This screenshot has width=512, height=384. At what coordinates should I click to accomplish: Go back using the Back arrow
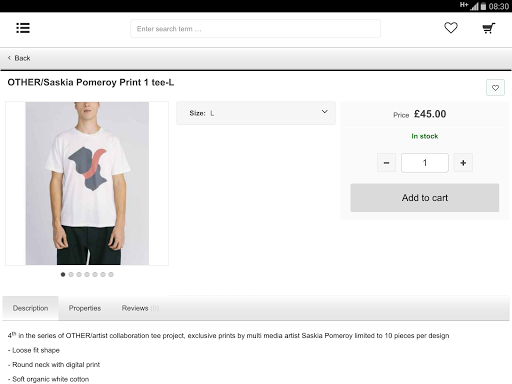pos(19,58)
